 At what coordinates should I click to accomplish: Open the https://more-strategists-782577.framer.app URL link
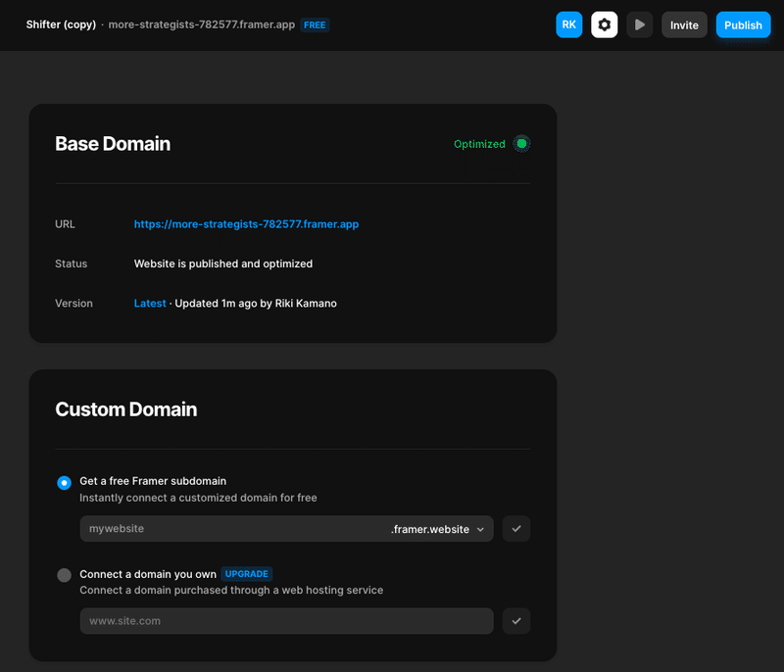click(x=246, y=224)
